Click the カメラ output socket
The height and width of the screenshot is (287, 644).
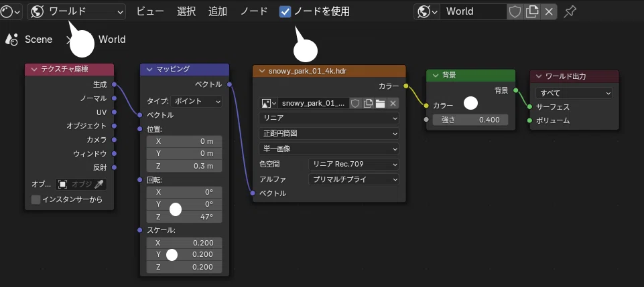pos(114,140)
